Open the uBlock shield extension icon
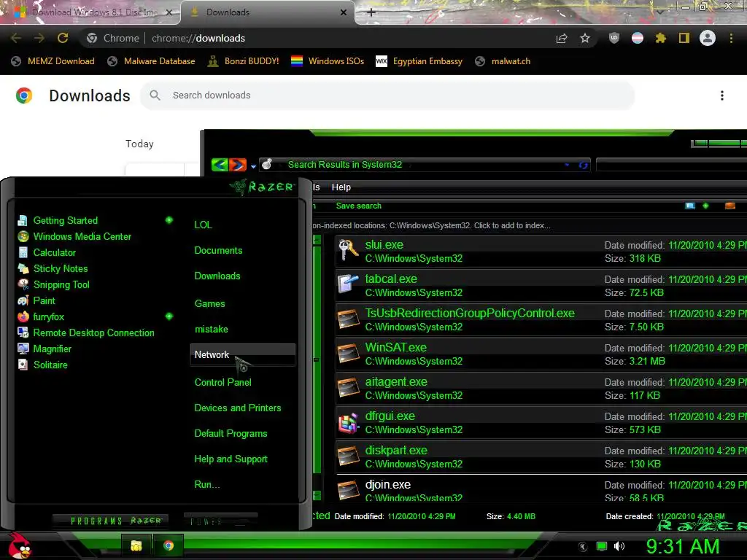The image size is (747, 560). (614, 38)
